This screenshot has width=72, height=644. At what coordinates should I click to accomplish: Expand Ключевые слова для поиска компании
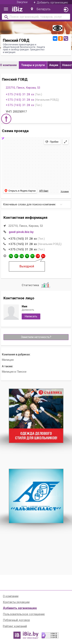[x=36, y=205]
